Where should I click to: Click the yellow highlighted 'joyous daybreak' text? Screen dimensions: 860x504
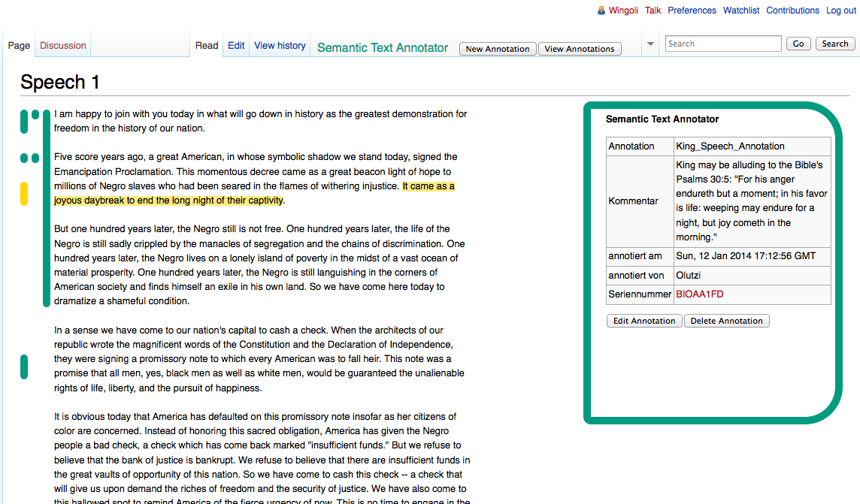(168, 201)
